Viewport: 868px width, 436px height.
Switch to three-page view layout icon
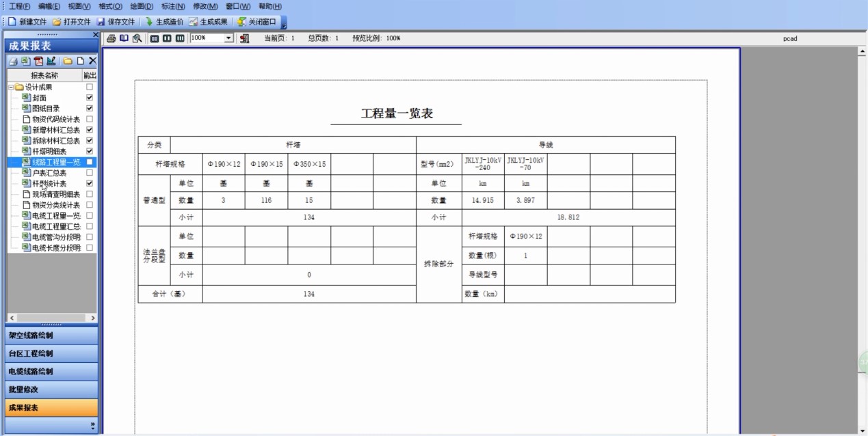pos(180,38)
